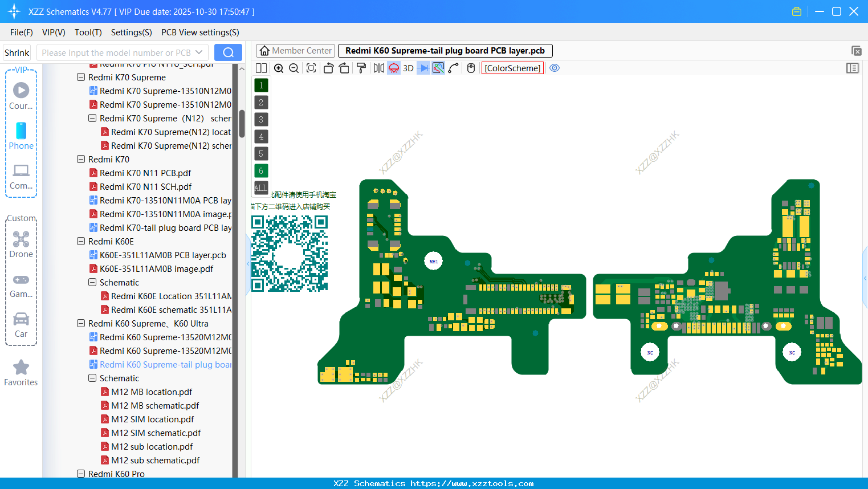Rotate the board clockwise
Screen dimensions: 868x489
[344, 68]
